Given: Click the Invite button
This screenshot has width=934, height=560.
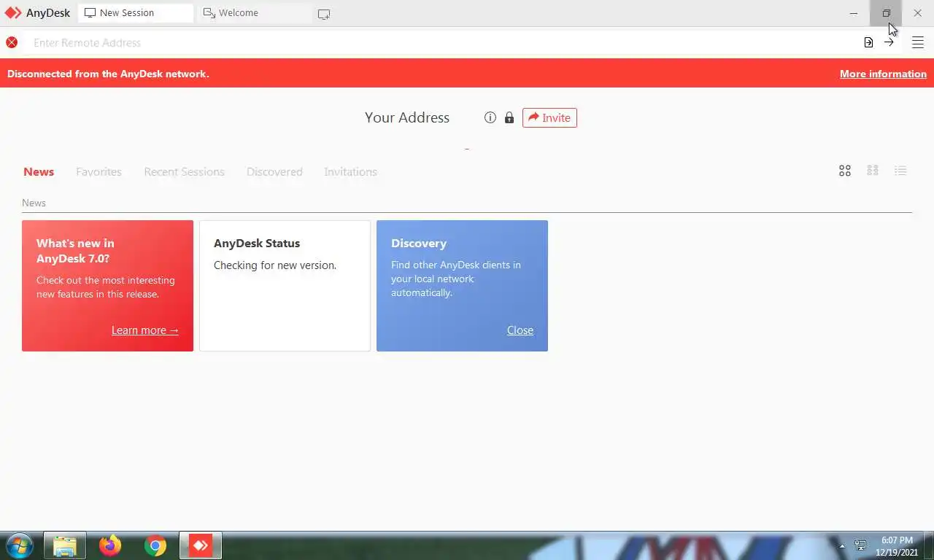Looking at the screenshot, I should tap(549, 117).
